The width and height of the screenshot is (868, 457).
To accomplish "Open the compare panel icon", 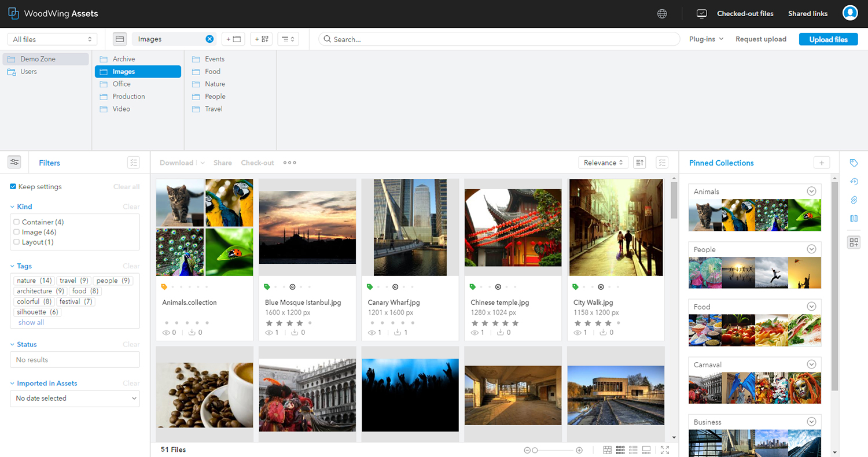I will pos(854,219).
